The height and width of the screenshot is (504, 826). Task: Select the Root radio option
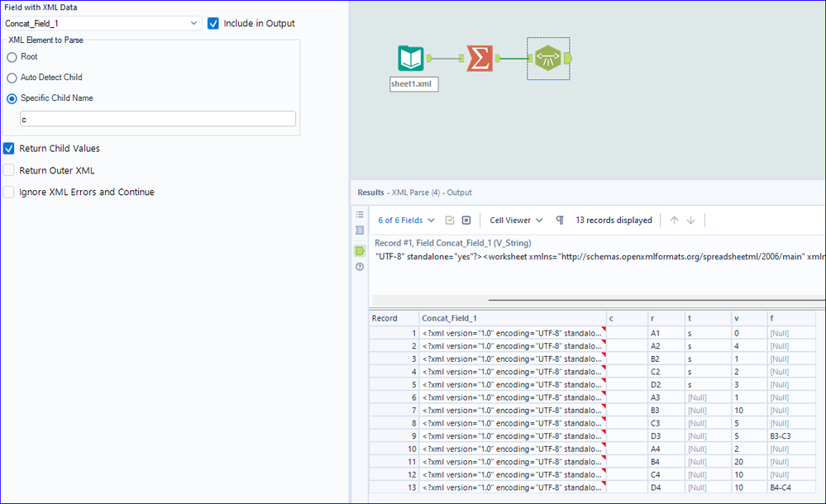click(12, 57)
